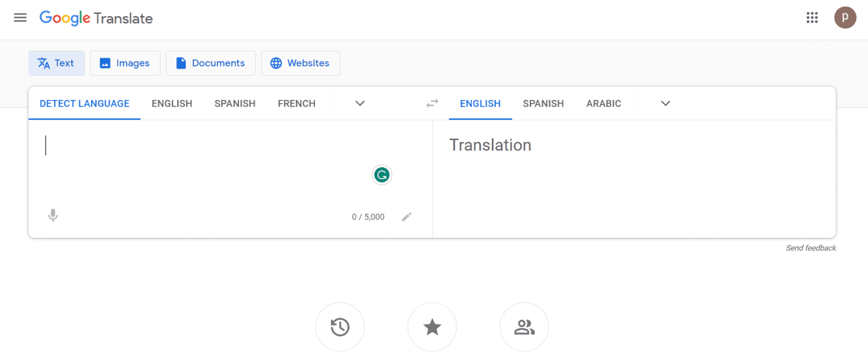
Task: Click the profile avatar icon
Action: point(845,17)
